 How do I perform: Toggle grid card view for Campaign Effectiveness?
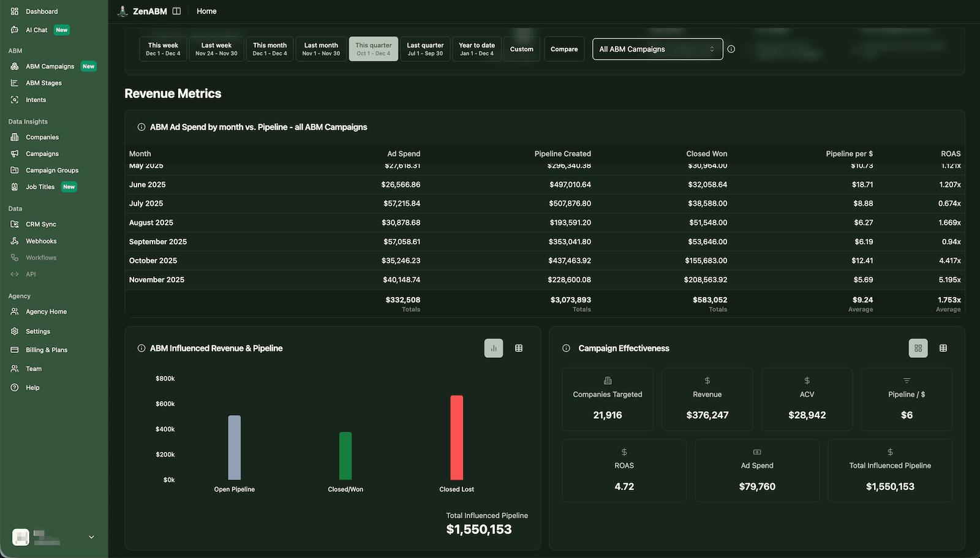pyautogui.click(x=918, y=348)
